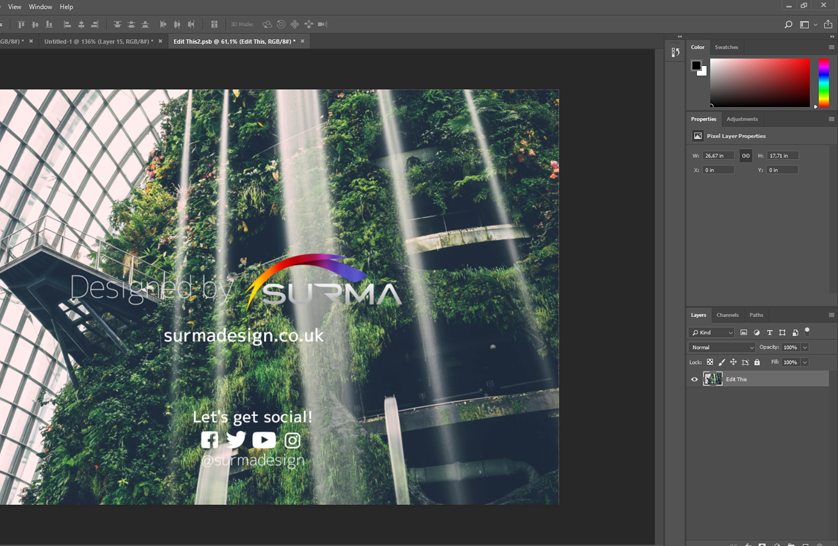
Task: Click Pixel Layer Properties image icon
Action: (x=697, y=136)
